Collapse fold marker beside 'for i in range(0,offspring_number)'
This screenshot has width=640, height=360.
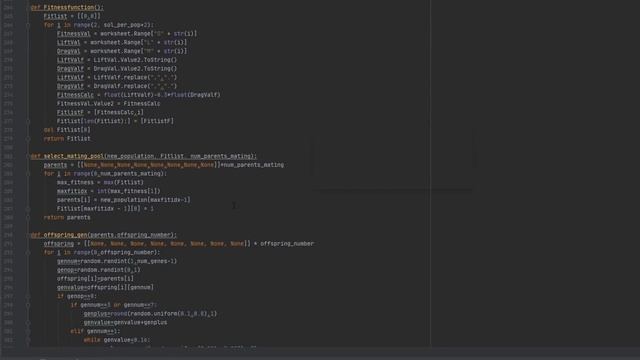[28, 252]
